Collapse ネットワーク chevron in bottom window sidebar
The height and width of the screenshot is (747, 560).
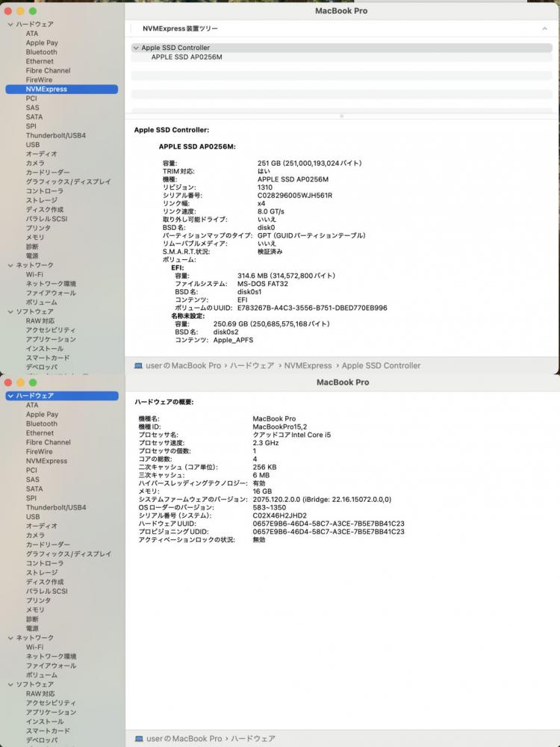10,638
